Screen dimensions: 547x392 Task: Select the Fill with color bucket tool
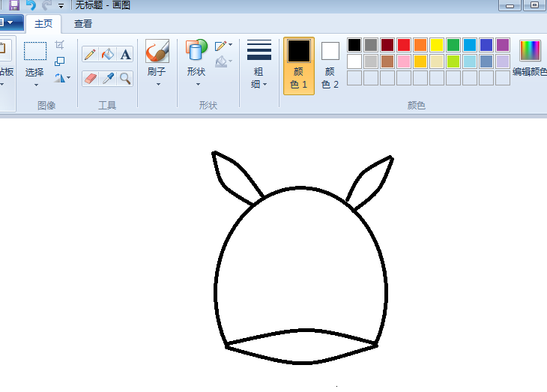108,55
